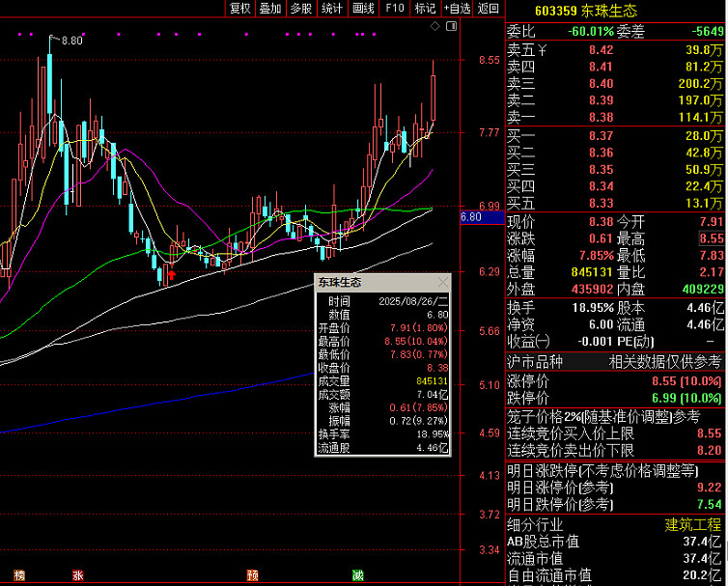The height and width of the screenshot is (586, 728).
Task: Click the 返回 back button
Action: coord(489,9)
